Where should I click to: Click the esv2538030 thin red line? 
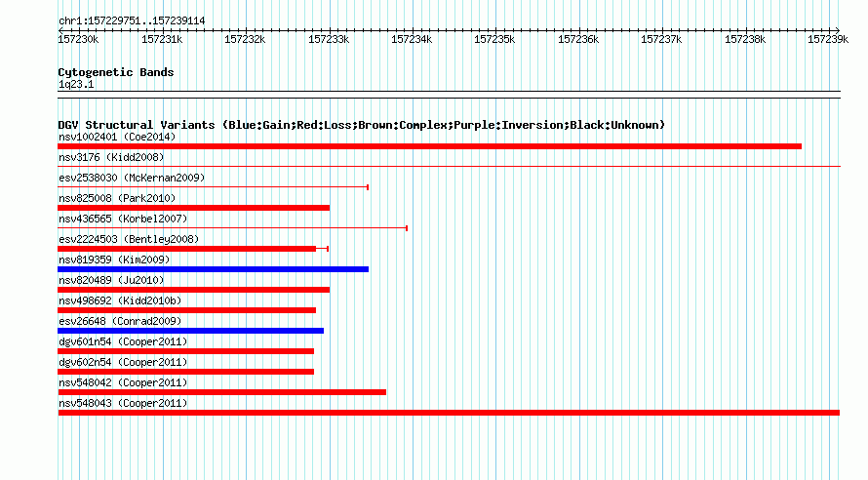[x=214, y=187]
